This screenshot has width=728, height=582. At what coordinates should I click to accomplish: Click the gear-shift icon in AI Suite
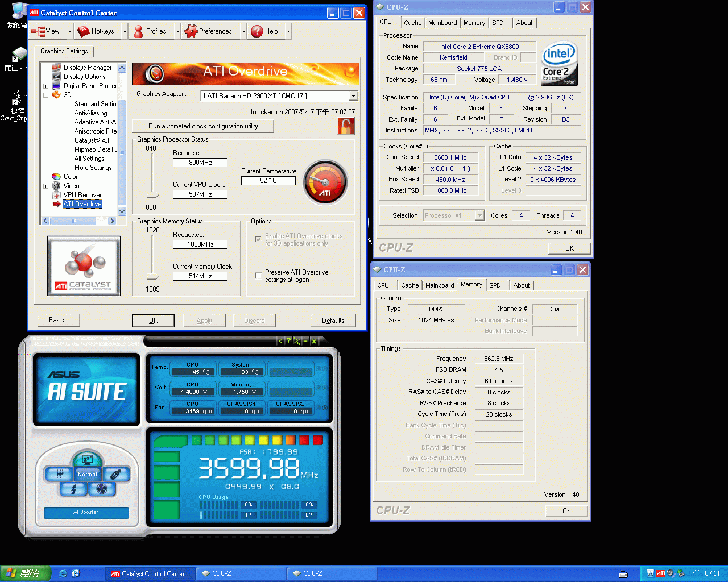59,474
